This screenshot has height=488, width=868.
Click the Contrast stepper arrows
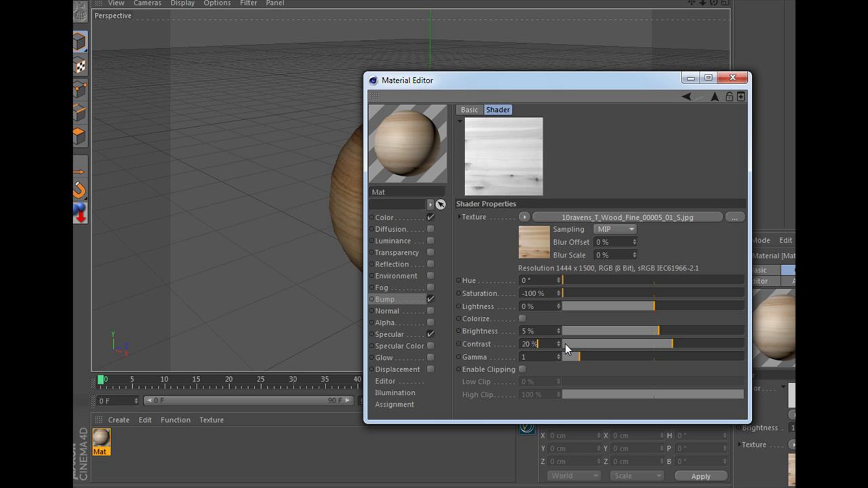point(558,344)
